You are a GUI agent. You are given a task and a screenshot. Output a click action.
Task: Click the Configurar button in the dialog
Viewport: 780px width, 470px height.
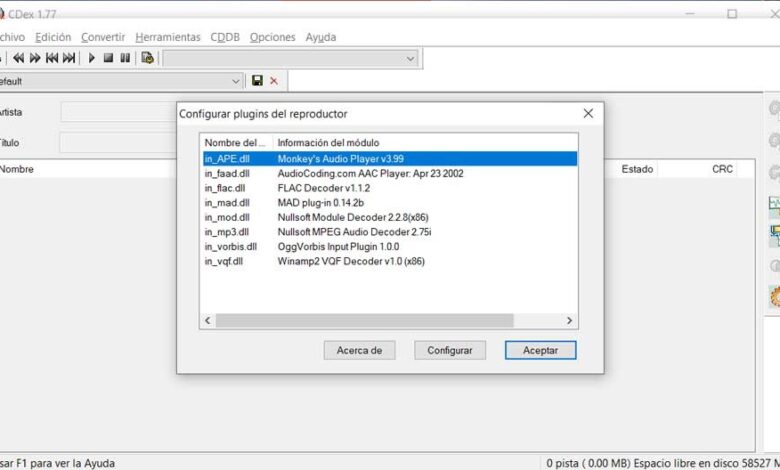pos(450,350)
